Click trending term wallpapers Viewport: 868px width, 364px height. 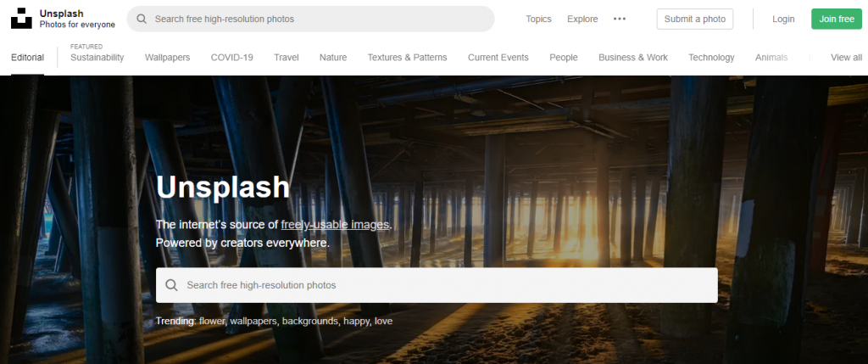[254, 322]
